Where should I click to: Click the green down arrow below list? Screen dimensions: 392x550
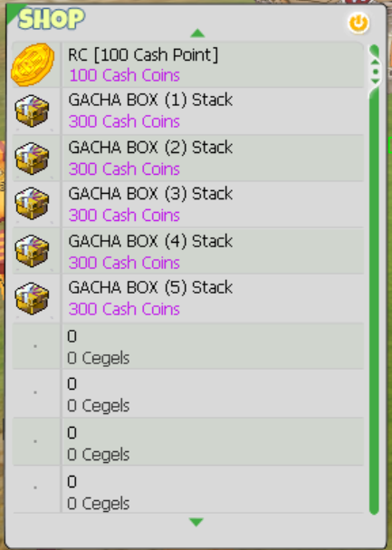click(196, 522)
